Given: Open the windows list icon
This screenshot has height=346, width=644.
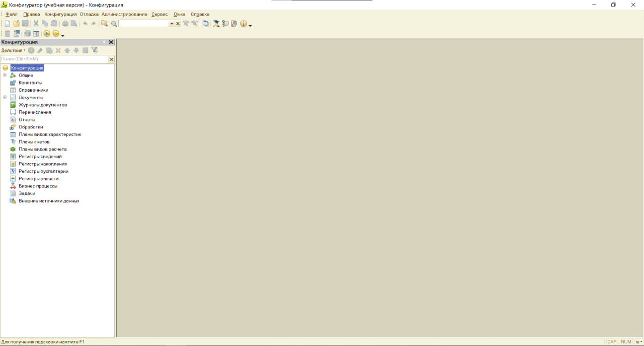Looking at the screenshot, I should click(x=205, y=24).
